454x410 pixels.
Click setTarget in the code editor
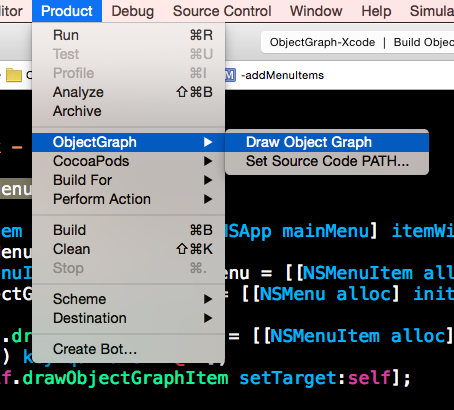pyautogui.click(x=289, y=378)
